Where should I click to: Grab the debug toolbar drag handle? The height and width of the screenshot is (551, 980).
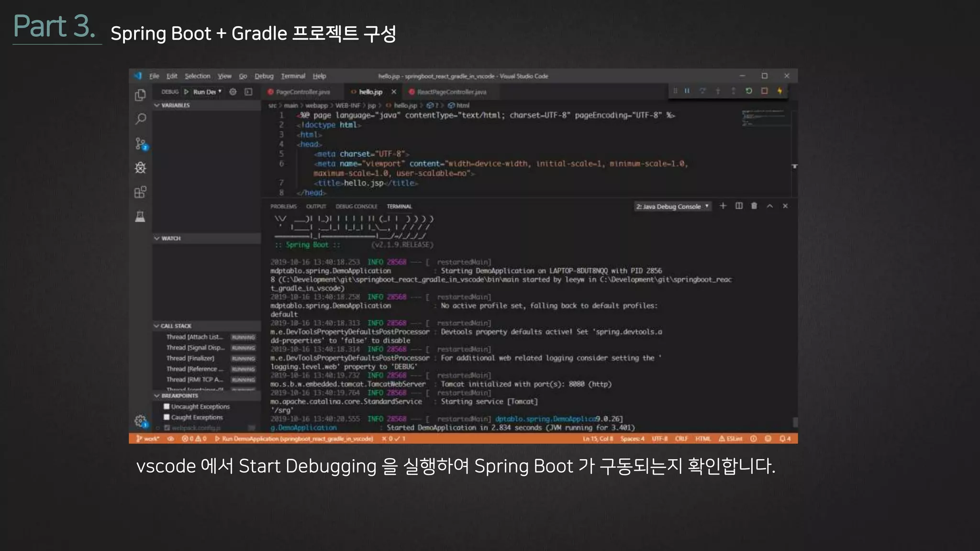point(675,91)
